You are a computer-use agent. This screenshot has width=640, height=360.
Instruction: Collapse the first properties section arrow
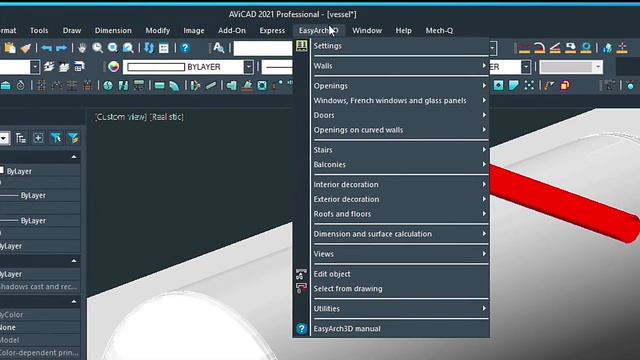pyautogui.click(x=74, y=157)
